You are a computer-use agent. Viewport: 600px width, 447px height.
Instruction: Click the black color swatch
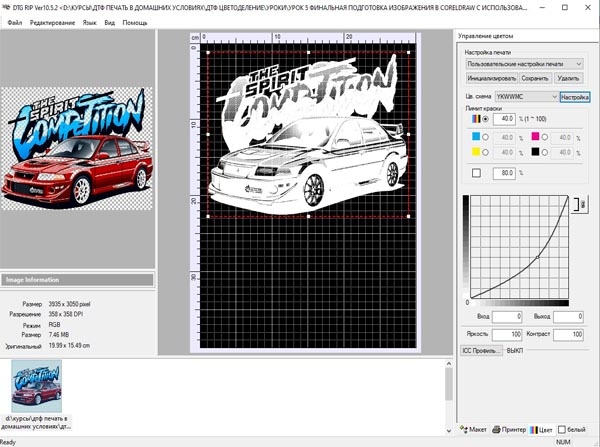click(x=535, y=152)
